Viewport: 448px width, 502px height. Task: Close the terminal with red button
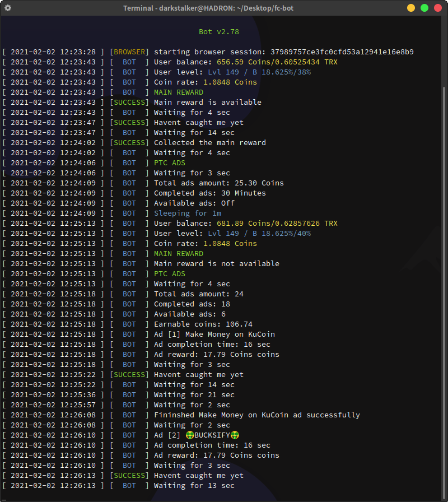pos(438,8)
